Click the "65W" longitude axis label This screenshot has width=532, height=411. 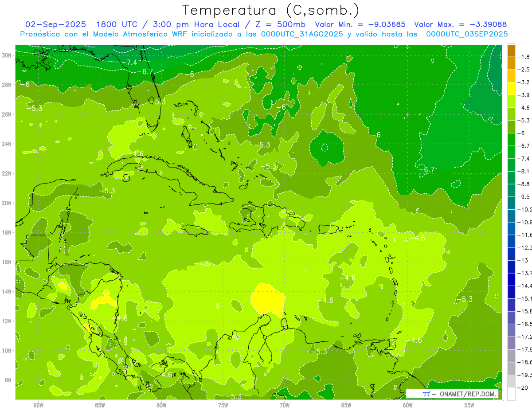[346, 405]
